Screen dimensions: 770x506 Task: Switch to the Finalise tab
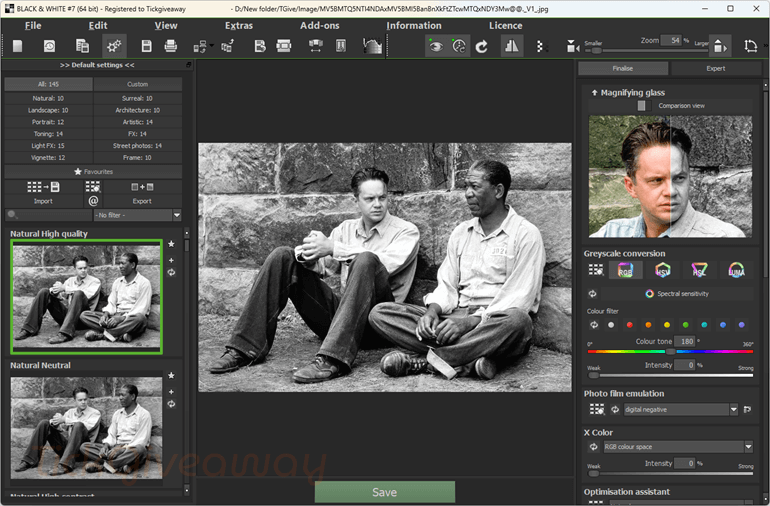point(623,68)
